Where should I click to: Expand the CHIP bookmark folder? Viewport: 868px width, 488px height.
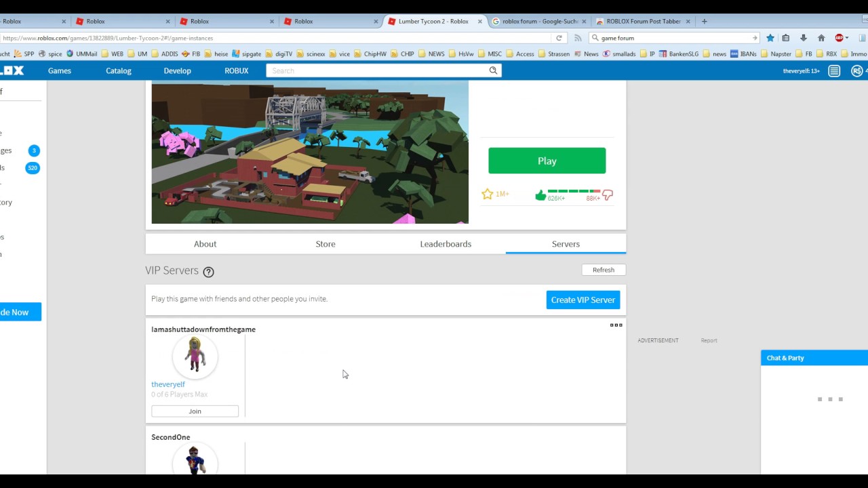(401, 54)
